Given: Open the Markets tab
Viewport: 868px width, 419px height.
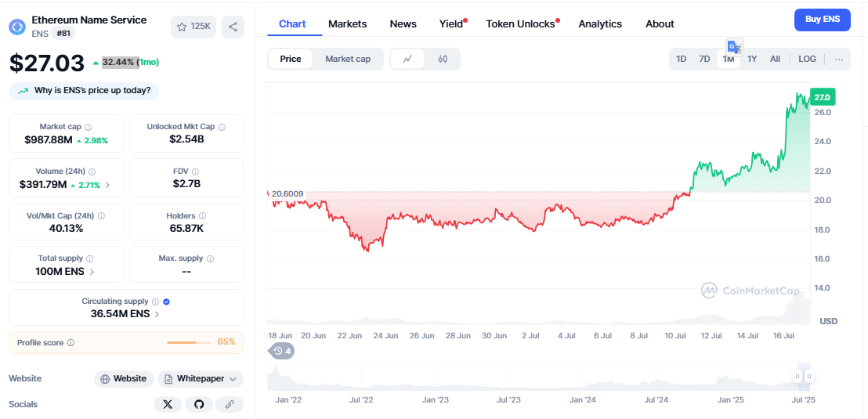Looking at the screenshot, I should pyautogui.click(x=348, y=23).
